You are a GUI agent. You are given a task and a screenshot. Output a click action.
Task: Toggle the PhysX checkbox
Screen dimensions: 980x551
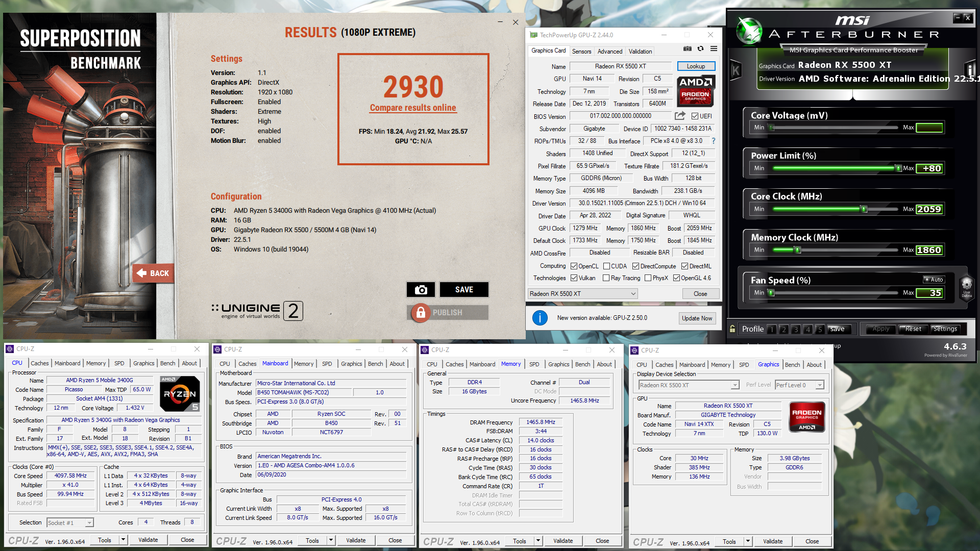648,278
